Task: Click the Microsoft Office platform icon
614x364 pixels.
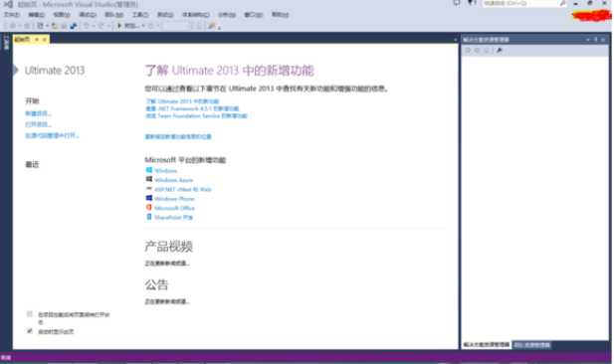Action: click(x=149, y=208)
